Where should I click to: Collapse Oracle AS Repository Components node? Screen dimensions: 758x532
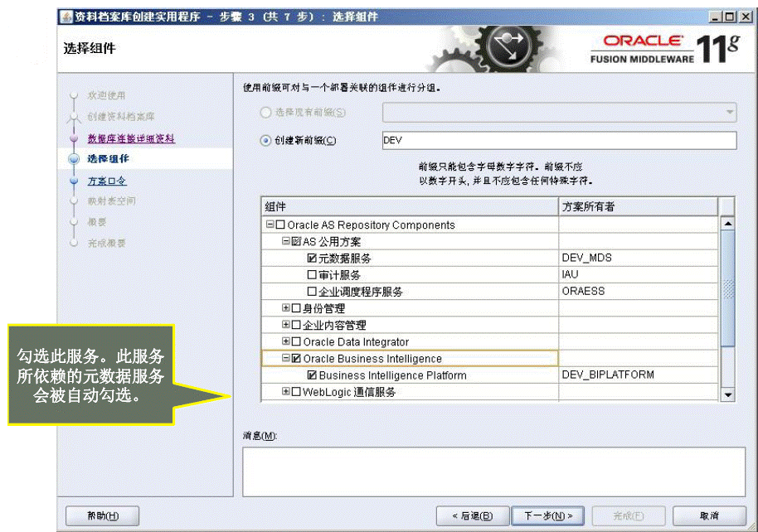click(x=270, y=225)
